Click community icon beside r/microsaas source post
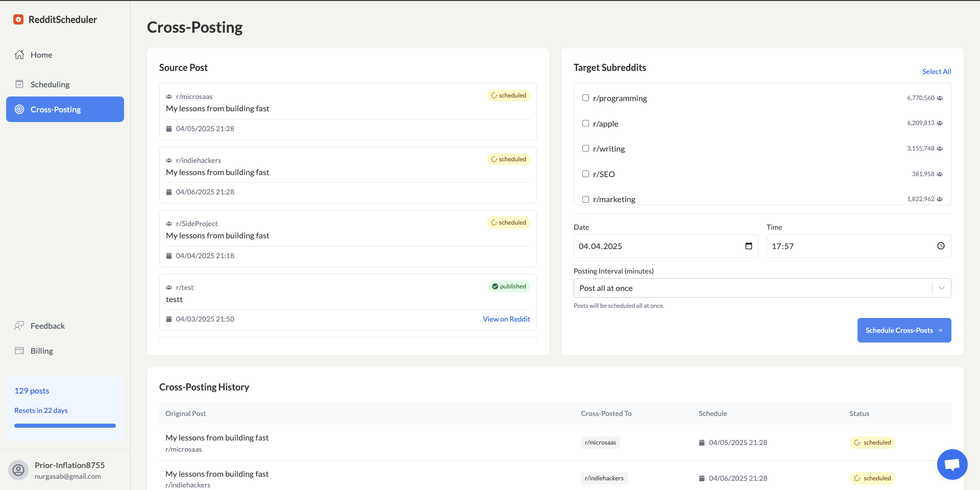The height and width of the screenshot is (490, 980). tap(169, 96)
